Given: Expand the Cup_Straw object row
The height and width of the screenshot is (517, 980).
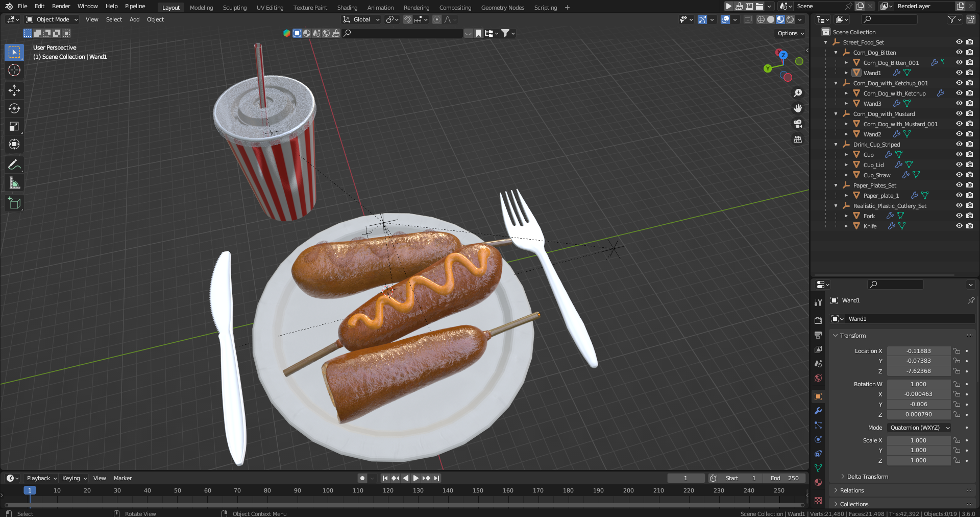Looking at the screenshot, I should [846, 175].
